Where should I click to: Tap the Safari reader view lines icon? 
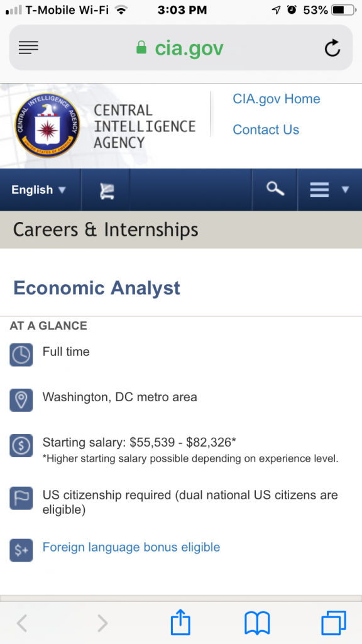pos(28,48)
